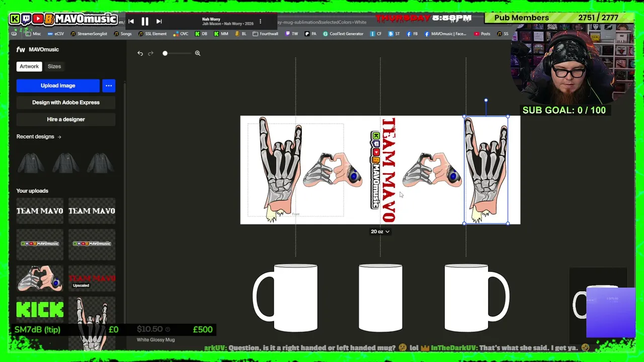The image size is (644, 362).
Task: Select the third recent design hoodie thumbnail
Action: tap(101, 164)
